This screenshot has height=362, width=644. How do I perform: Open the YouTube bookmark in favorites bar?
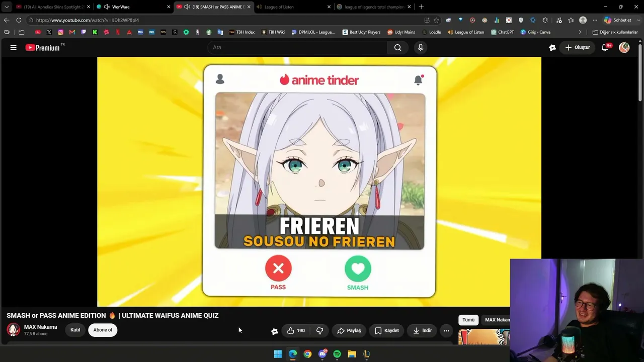click(38, 32)
